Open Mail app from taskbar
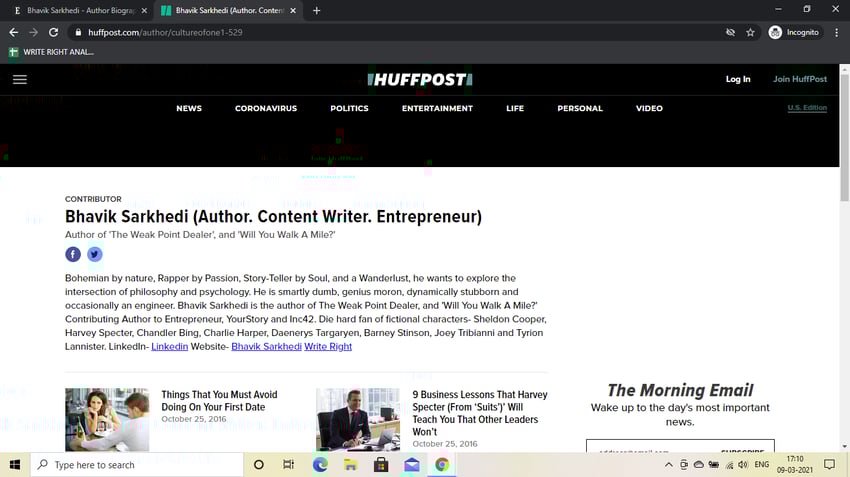 411,465
